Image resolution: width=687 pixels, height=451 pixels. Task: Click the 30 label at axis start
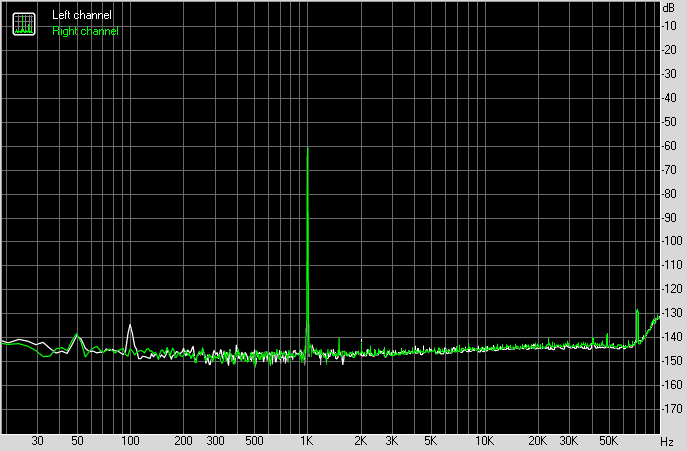pos(37,441)
